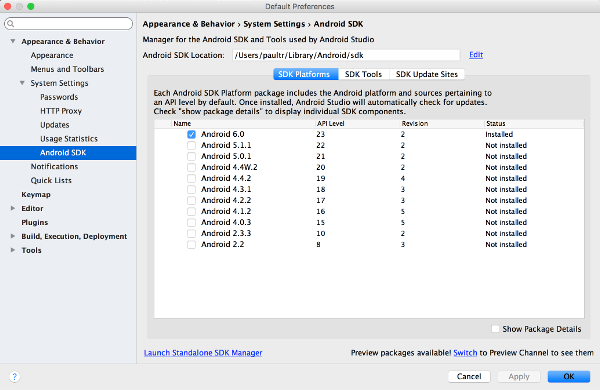The width and height of the screenshot is (600, 390).
Task: Click the OK button
Action: point(569,377)
